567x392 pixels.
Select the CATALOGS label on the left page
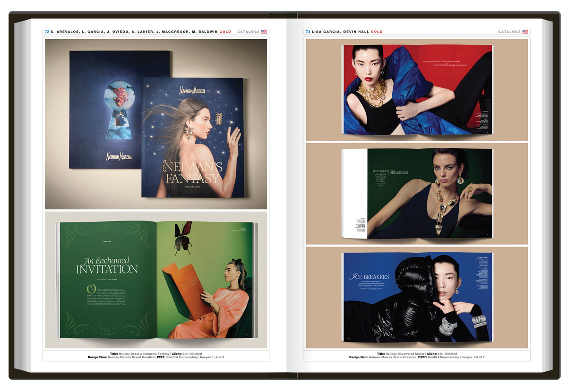[249, 32]
